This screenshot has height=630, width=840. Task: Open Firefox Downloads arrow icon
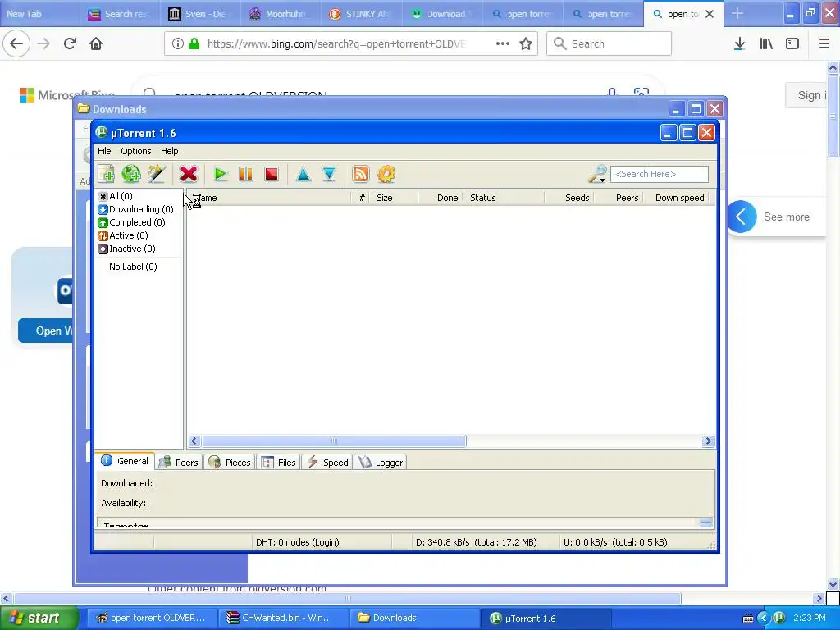[x=739, y=43]
